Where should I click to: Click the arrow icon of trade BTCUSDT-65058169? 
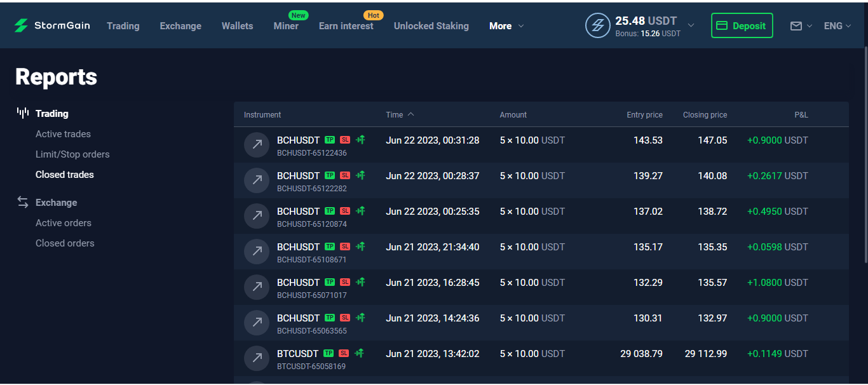[x=257, y=358]
